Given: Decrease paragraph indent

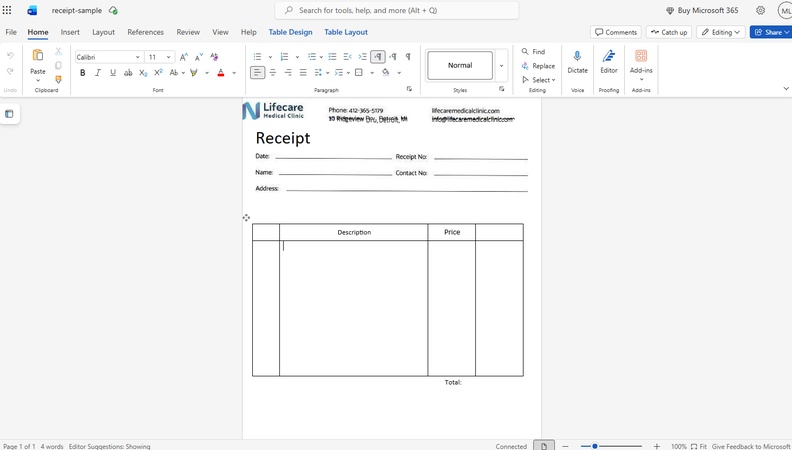Looking at the screenshot, I should click(348, 57).
